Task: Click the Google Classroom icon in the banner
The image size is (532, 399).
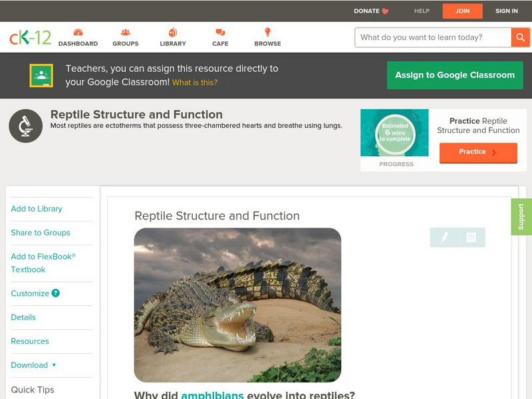Action: coord(42,74)
